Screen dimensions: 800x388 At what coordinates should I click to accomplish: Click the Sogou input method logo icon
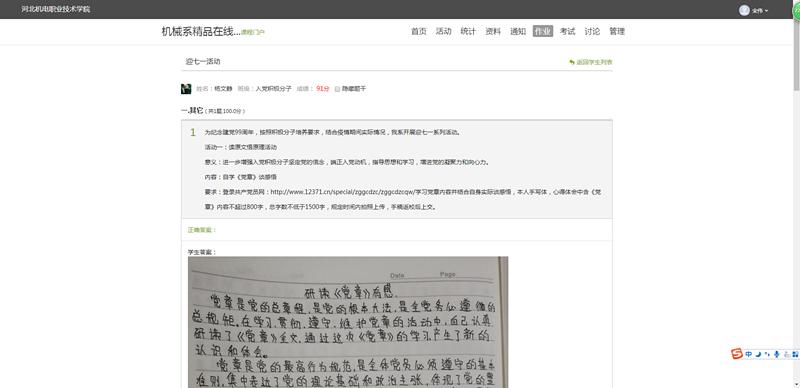click(x=737, y=353)
